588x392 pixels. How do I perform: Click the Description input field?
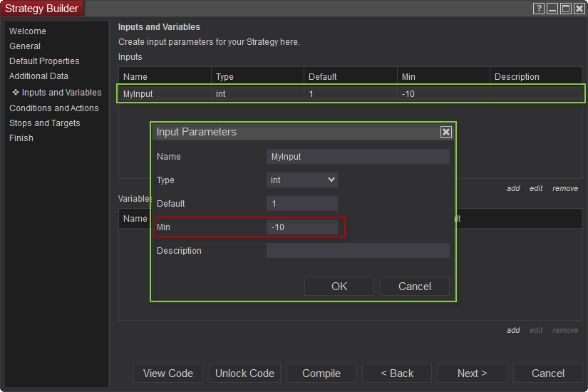point(358,251)
